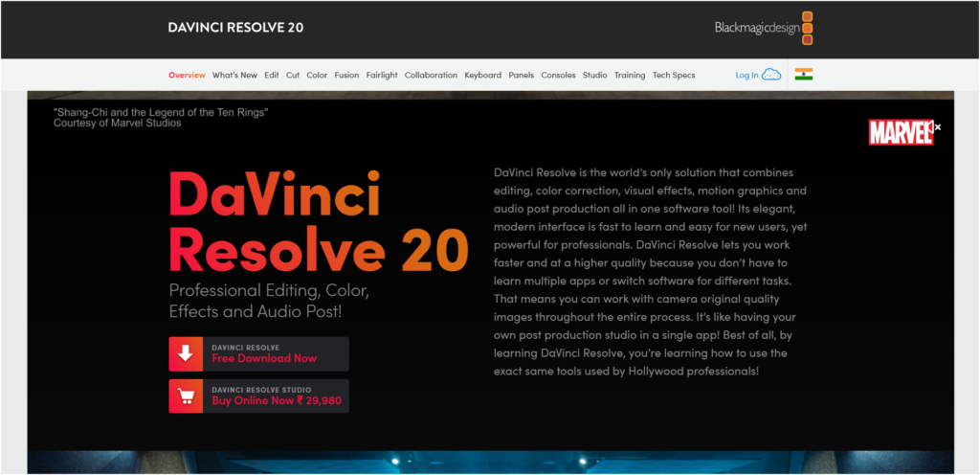The width and height of the screenshot is (980, 475).
Task: Open the Consoles tab
Action: pyautogui.click(x=558, y=75)
